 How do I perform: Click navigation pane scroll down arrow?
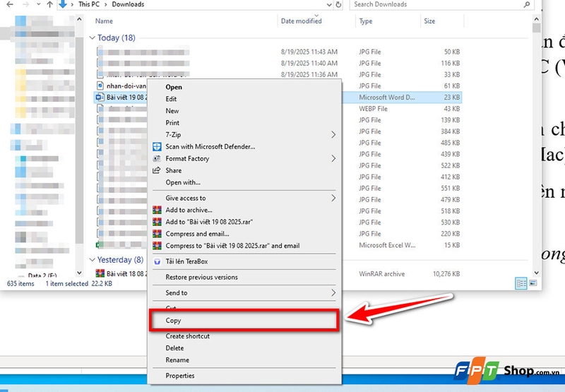click(x=79, y=273)
